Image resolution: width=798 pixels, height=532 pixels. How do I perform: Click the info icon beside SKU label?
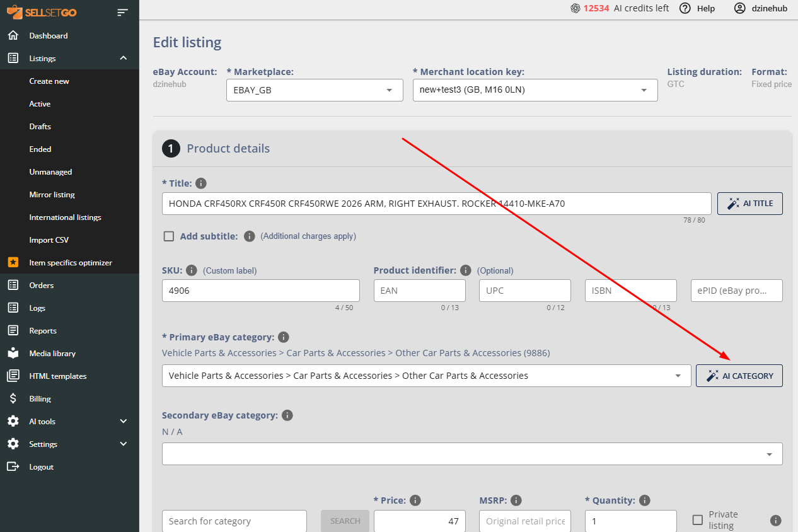click(192, 270)
